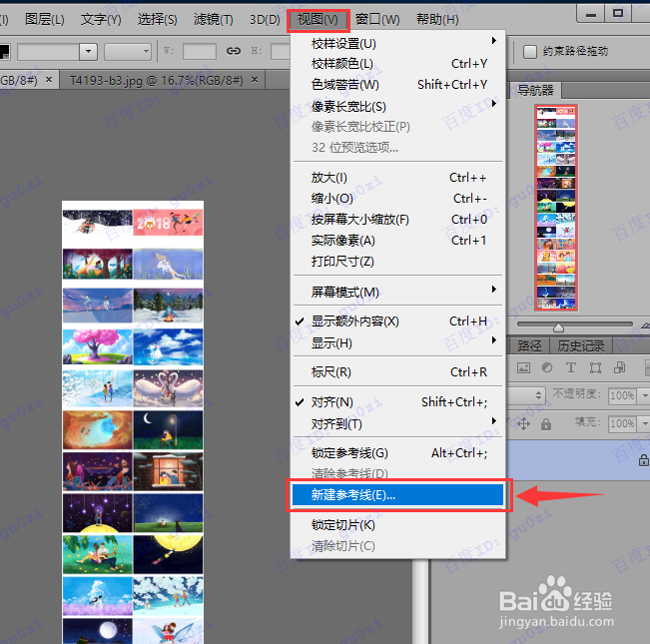Open the 不透明度 slider dropdown arrow
Screen dimensions: 650x644
click(x=644, y=395)
